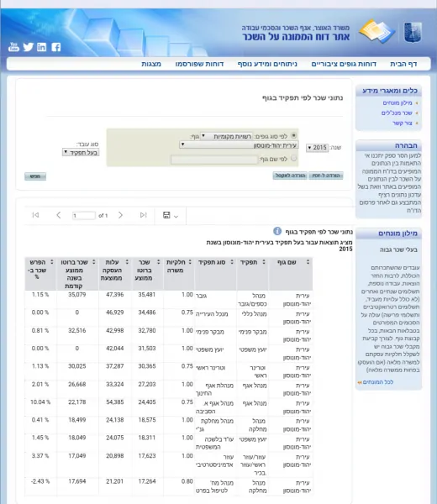Viewport: 437px width, 504px height.
Task: Click the blue info icon by report title
Action: [x=277, y=231]
